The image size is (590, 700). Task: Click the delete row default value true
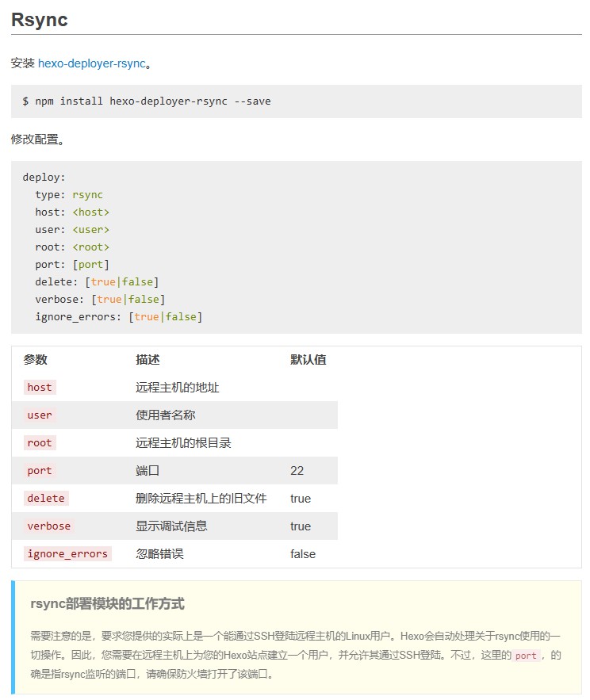[301, 498]
